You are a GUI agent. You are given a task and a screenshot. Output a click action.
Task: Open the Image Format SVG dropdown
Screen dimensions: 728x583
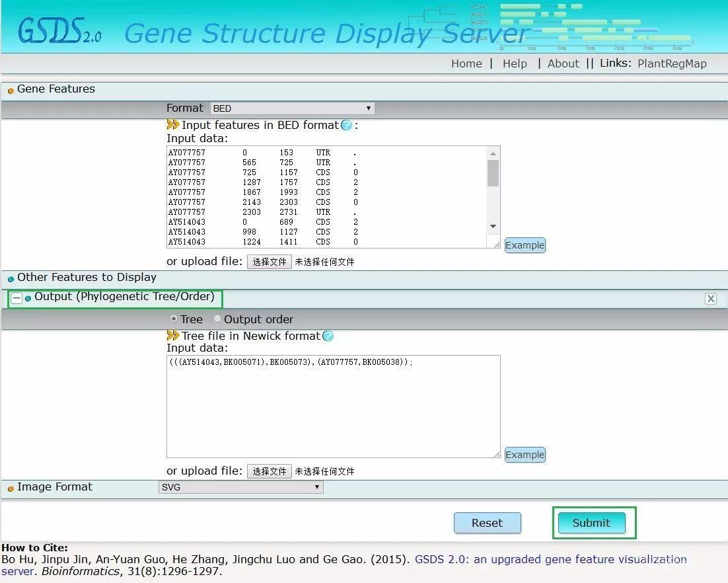pos(241,487)
